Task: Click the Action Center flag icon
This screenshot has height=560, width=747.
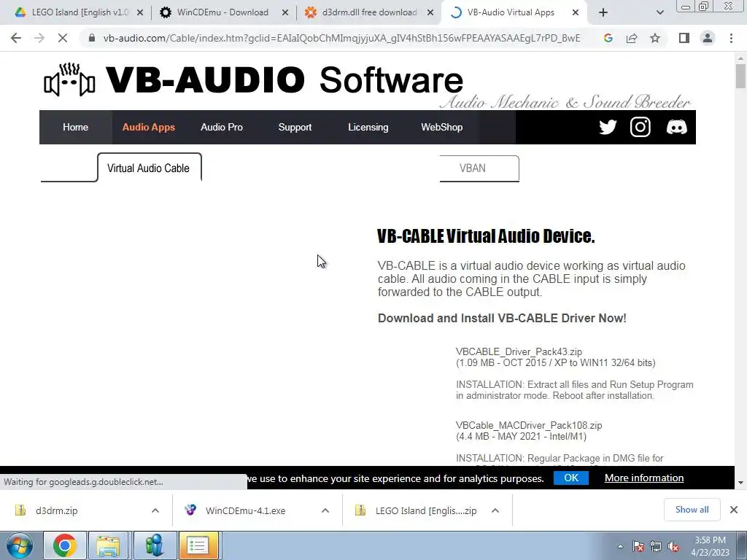Action: tap(638, 547)
